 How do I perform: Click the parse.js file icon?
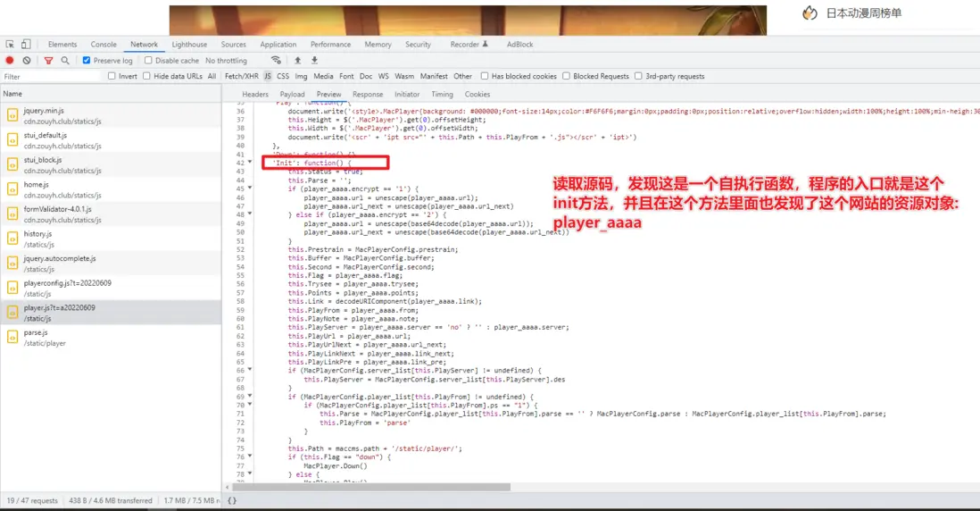click(12, 337)
